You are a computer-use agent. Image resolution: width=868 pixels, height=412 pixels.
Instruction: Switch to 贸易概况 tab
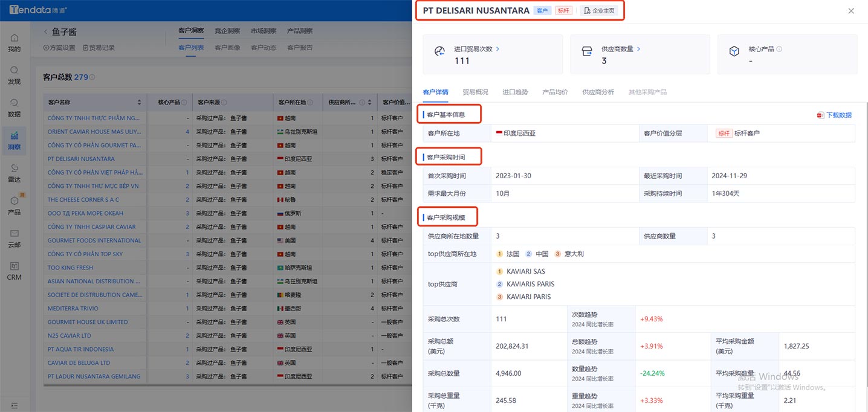click(x=475, y=92)
